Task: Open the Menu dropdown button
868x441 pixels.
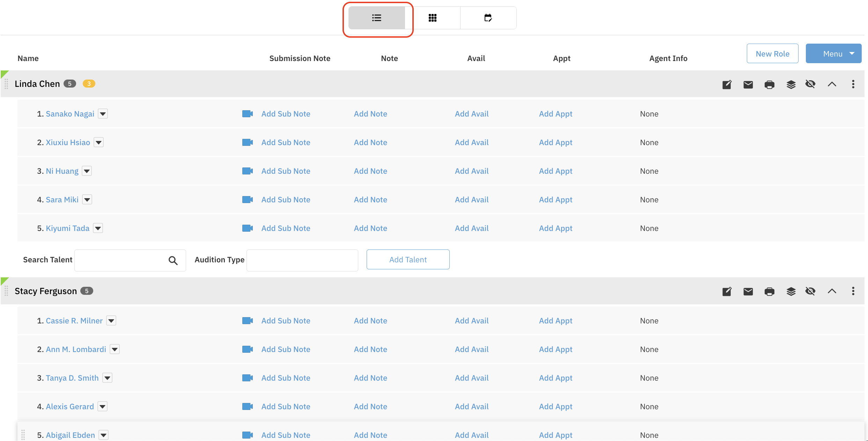Action: tap(833, 54)
